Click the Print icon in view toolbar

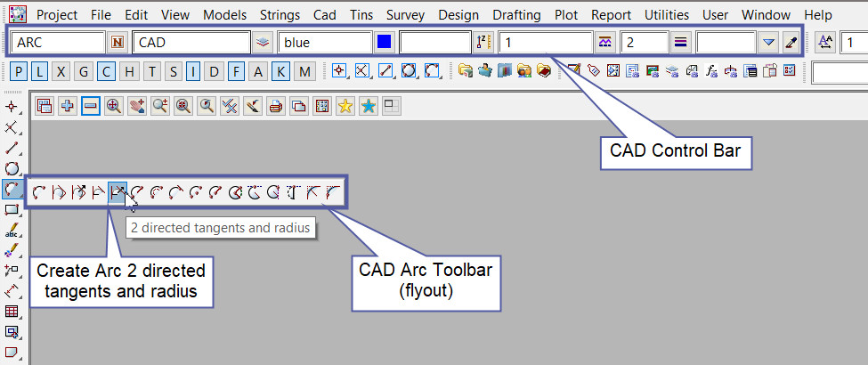pyautogui.click(x=276, y=106)
